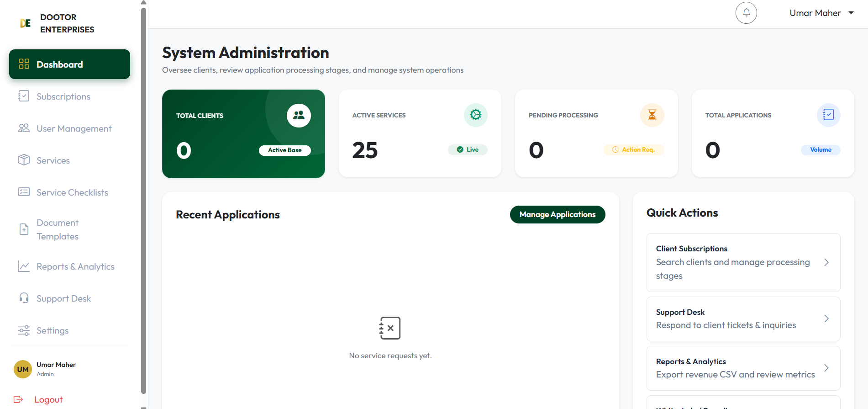Open the Client Subscriptions quick action card

pyautogui.click(x=743, y=262)
